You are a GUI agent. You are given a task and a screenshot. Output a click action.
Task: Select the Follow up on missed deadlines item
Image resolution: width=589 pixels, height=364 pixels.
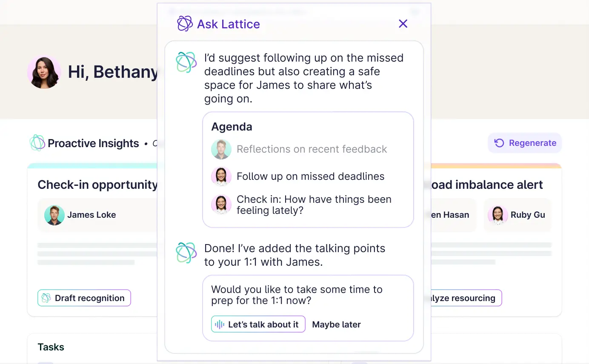pos(310,176)
